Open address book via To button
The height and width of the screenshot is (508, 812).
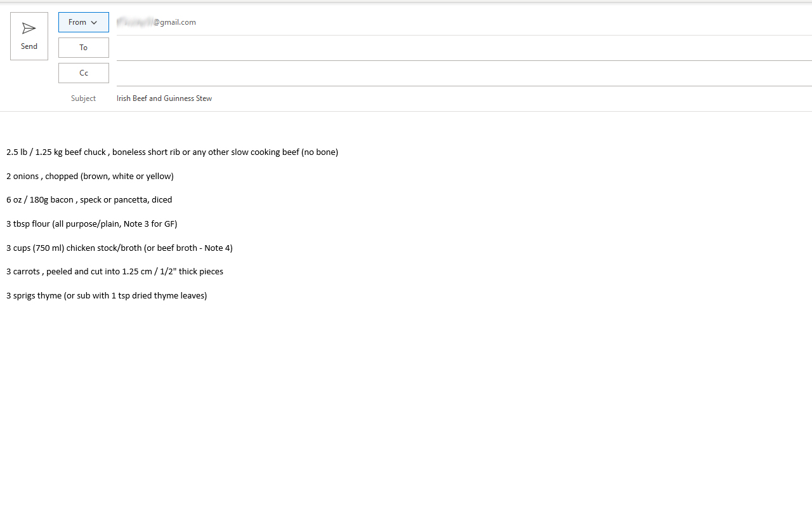pos(83,48)
